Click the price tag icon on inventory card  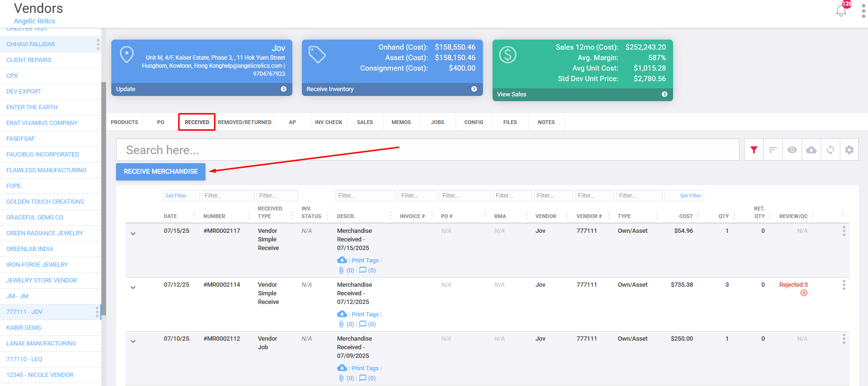(317, 54)
